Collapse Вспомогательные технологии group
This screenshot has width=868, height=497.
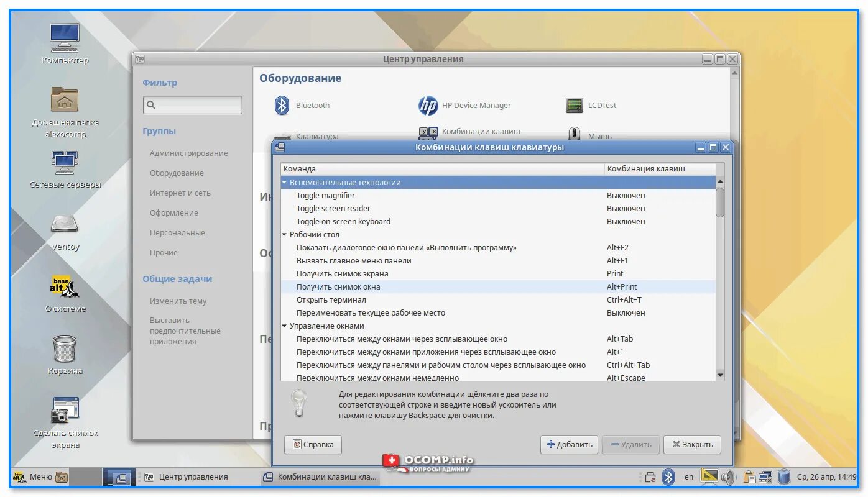coord(285,183)
